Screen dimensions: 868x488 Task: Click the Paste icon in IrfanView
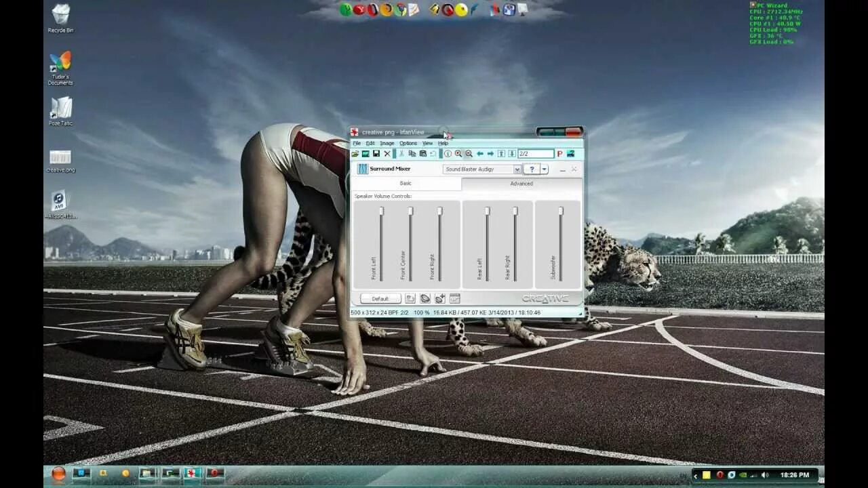[424, 154]
